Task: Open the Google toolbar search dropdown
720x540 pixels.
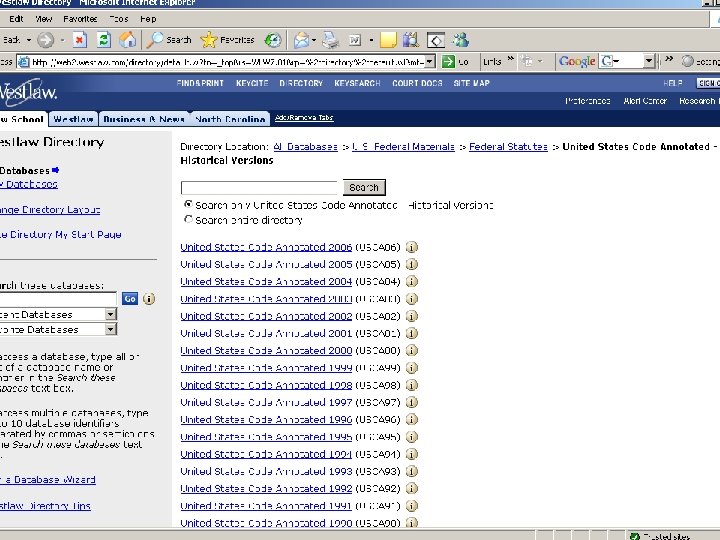Action: pyautogui.click(x=648, y=61)
